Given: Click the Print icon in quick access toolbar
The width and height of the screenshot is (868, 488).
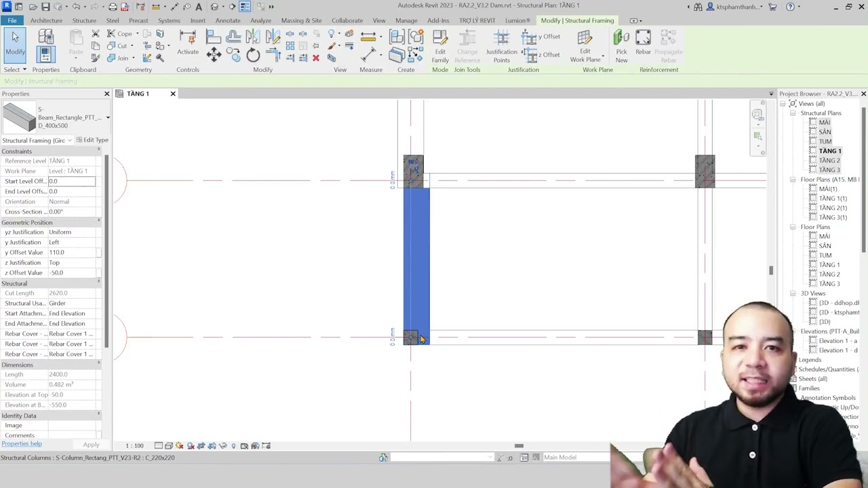Looking at the screenshot, I should point(113,7).
